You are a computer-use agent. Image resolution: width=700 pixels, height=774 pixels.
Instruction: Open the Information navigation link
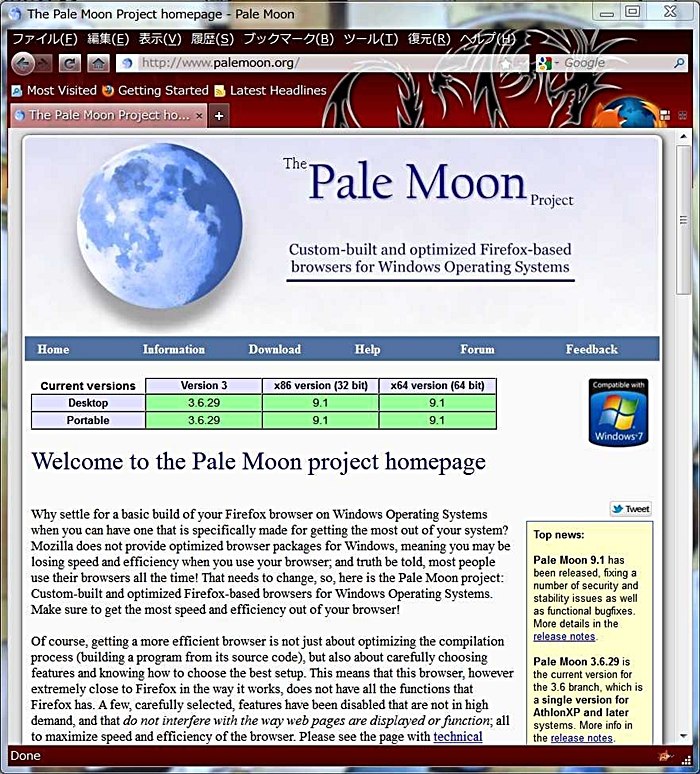(x=174, y=349)
